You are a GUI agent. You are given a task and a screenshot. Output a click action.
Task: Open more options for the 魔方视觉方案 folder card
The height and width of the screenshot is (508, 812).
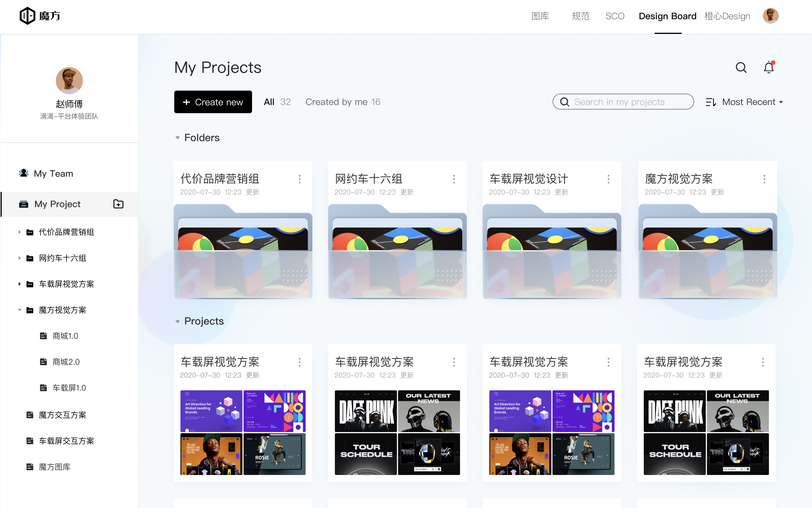tap(764, 179)
